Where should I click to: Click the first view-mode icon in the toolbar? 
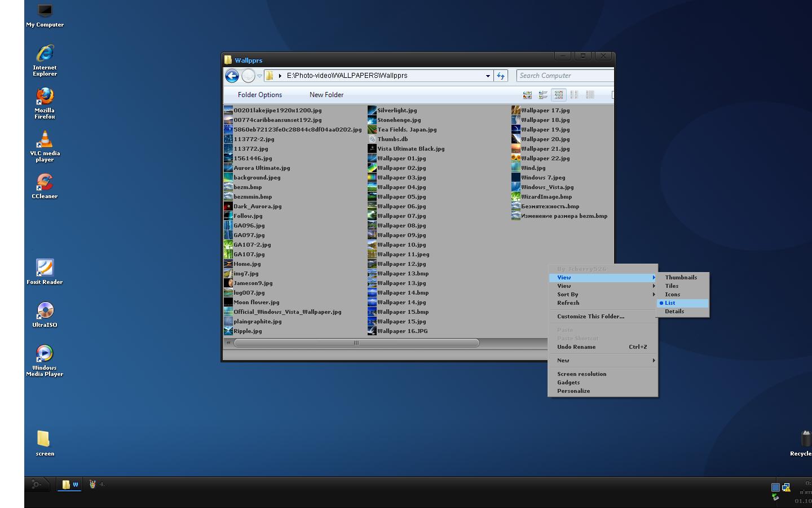tap(527, 95)
